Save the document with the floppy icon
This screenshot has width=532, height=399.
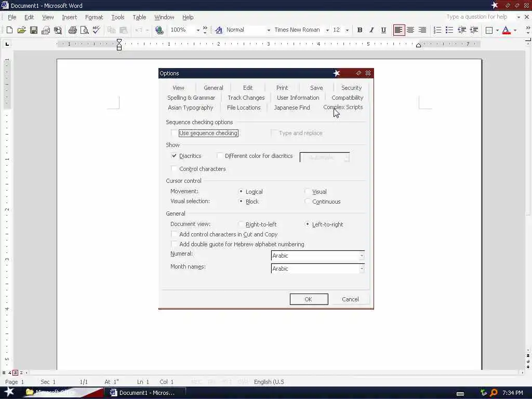coord(34,30)
